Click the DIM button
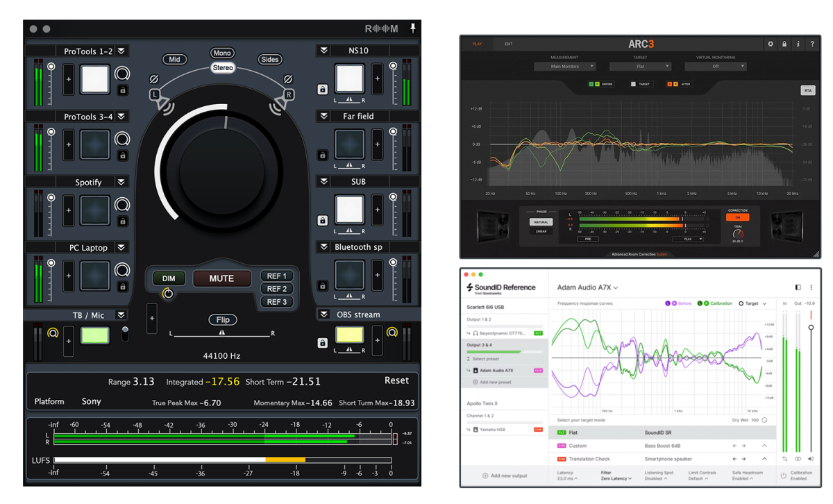 169,278
